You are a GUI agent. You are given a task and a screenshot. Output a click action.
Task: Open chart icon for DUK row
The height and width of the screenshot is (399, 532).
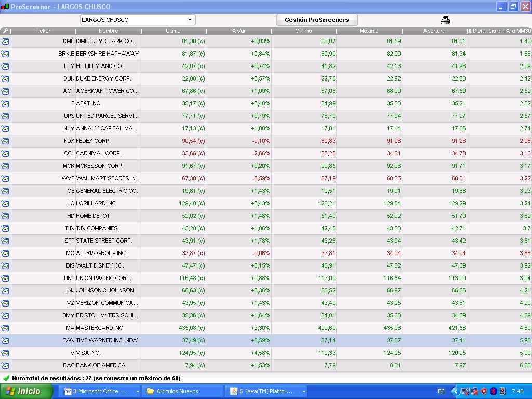pyautogui.click(x=5, y=79)
